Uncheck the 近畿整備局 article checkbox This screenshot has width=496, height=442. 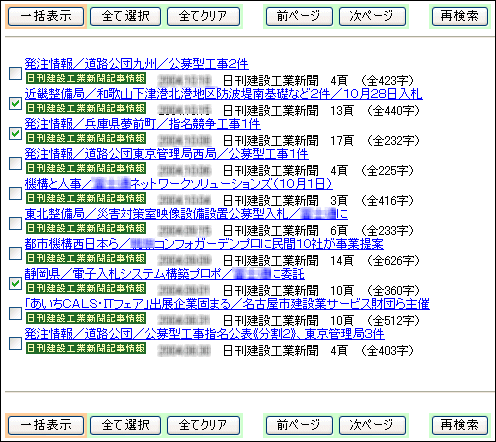tap(15, 103)
